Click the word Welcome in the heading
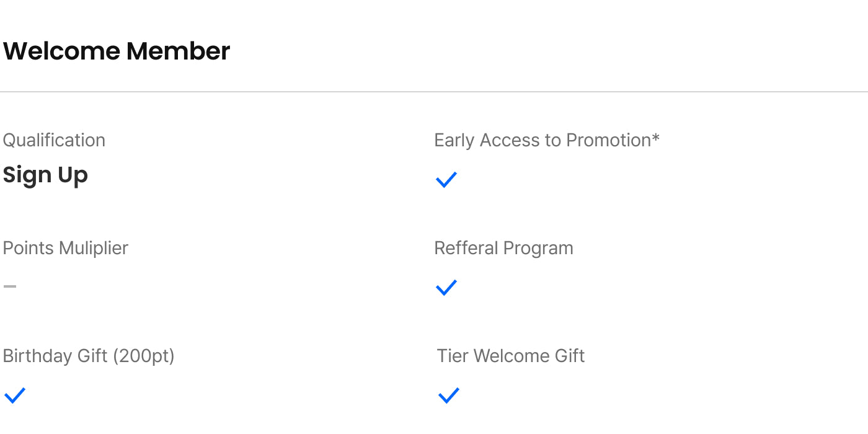Image resolution: width=868 pixels, height=434 pixels. click(61, 51)
